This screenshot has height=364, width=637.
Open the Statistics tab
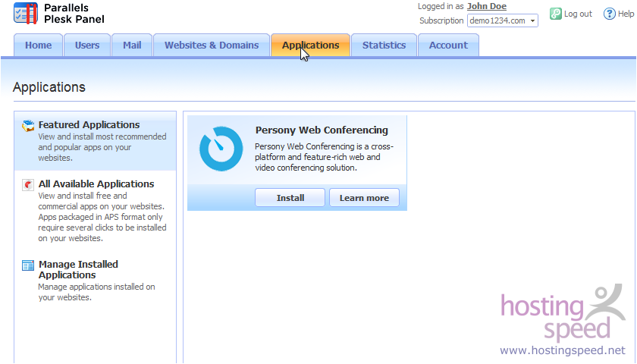tap(384, 45)
